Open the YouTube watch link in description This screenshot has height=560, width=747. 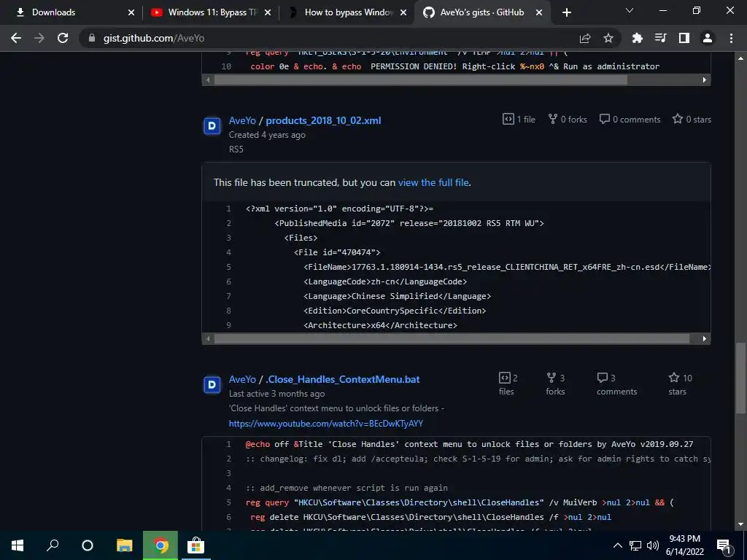(326, 424)
